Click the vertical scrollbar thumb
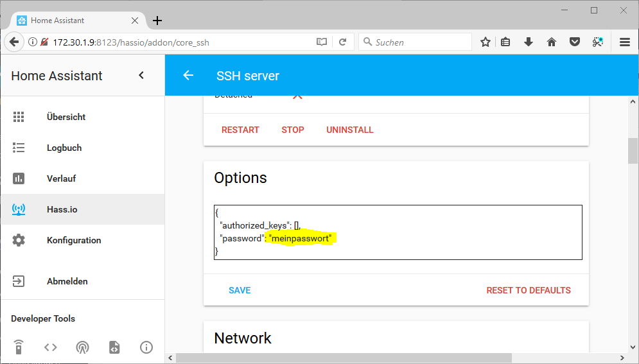This screenshot has width=639, height=364. tap(633, 151)
